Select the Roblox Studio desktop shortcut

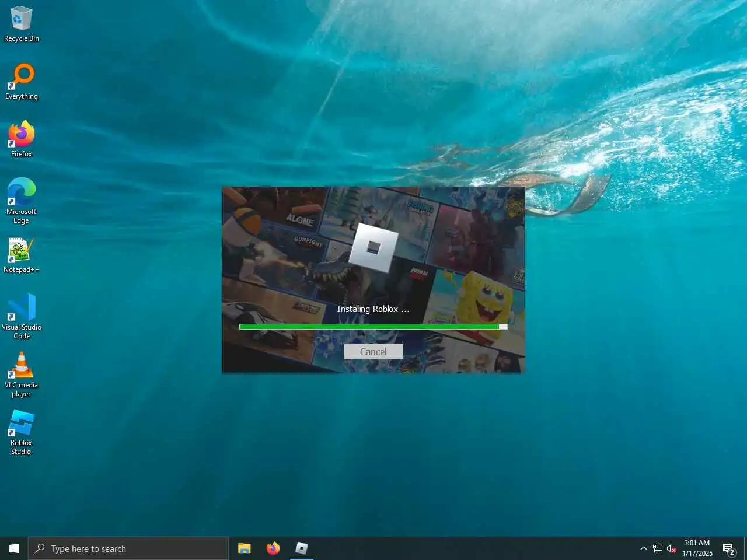21,432
